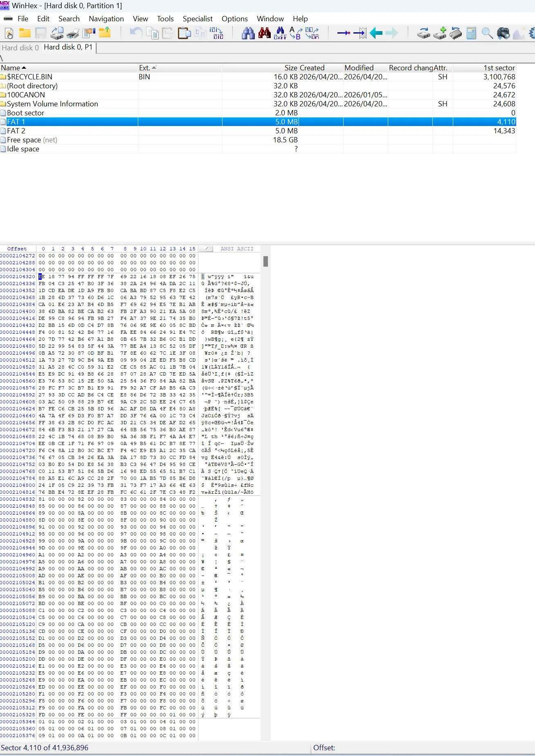Click the disk icon with green plus

pyautogui.click(x=440, y=33)
